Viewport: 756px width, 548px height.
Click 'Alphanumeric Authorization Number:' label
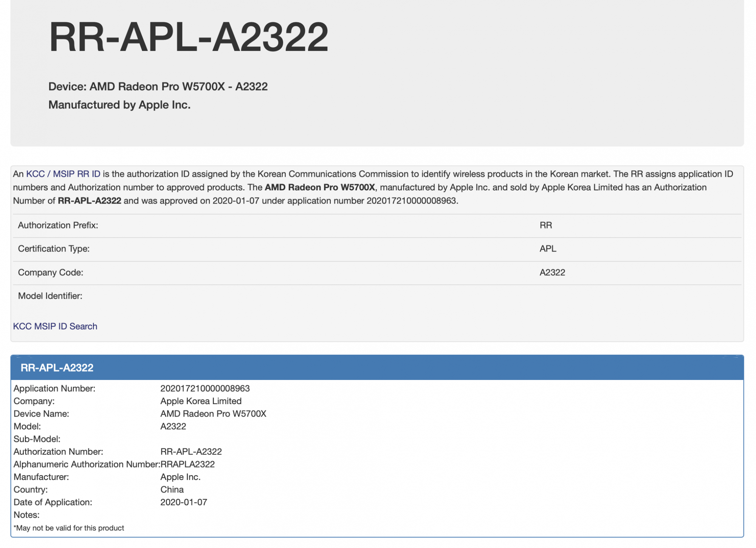pos(87,465)
